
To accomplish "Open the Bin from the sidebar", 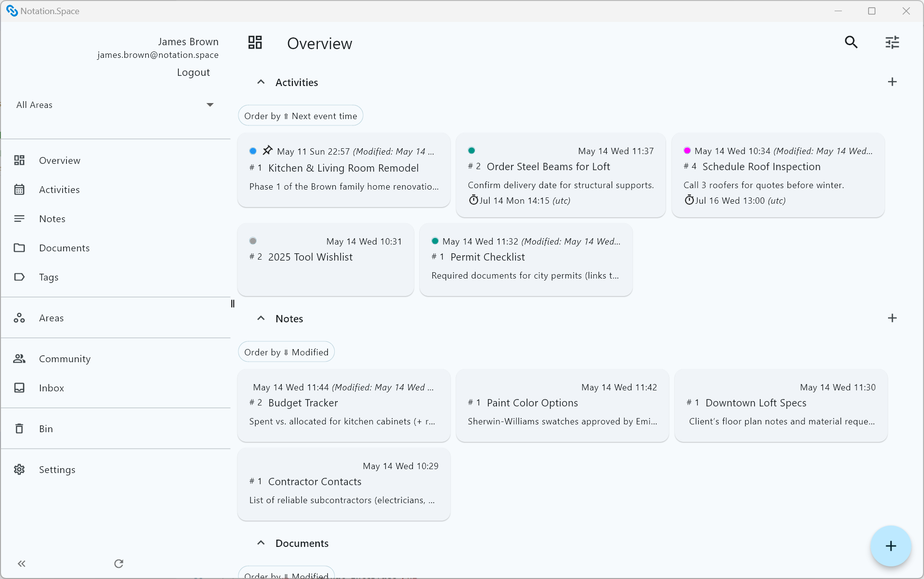I will point(46,429).
